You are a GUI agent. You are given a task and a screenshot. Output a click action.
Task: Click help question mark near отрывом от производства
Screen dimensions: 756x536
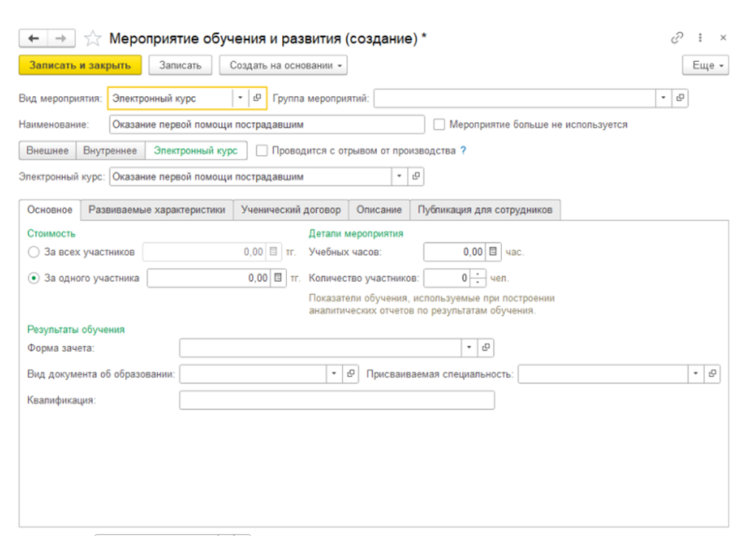463,151
